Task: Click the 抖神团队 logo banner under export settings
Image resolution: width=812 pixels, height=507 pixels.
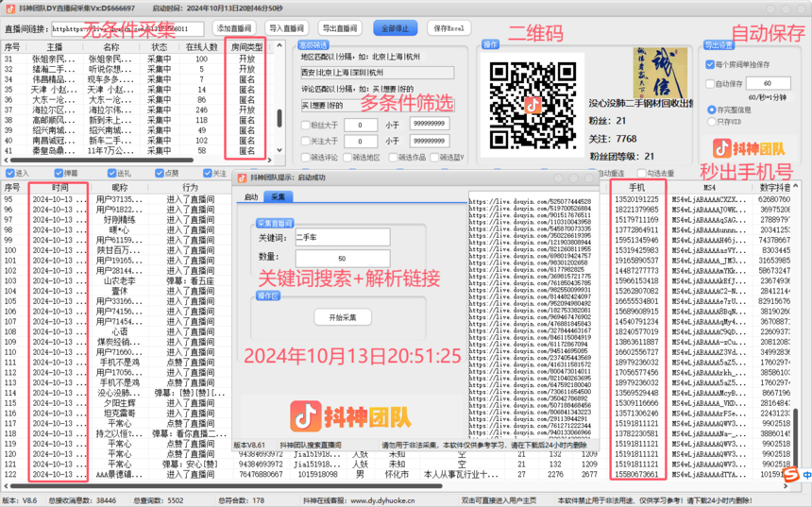Action: point(749,149)
